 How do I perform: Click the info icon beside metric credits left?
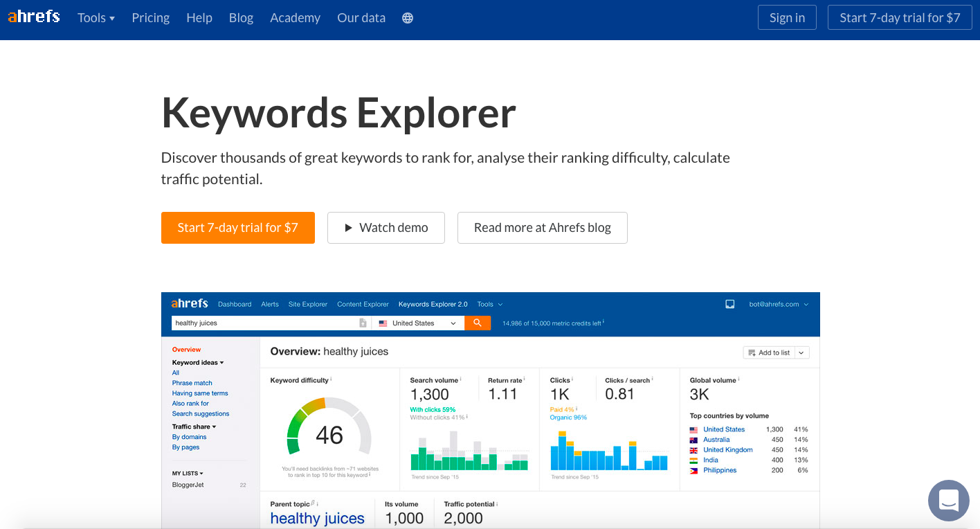604,322
